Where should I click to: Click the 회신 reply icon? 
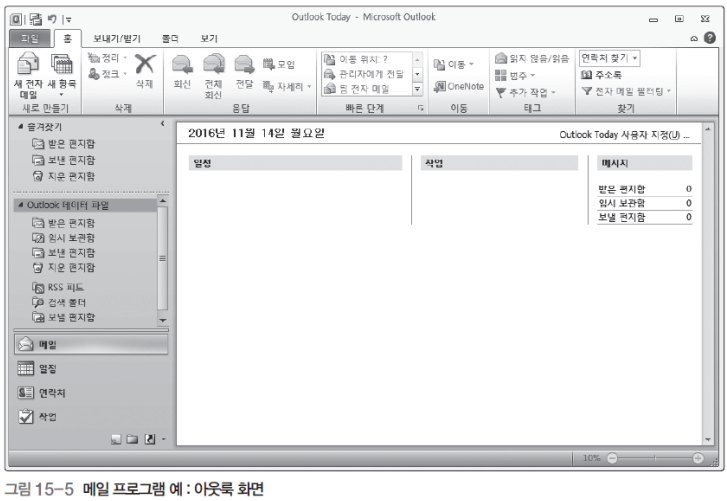[182, 64]
